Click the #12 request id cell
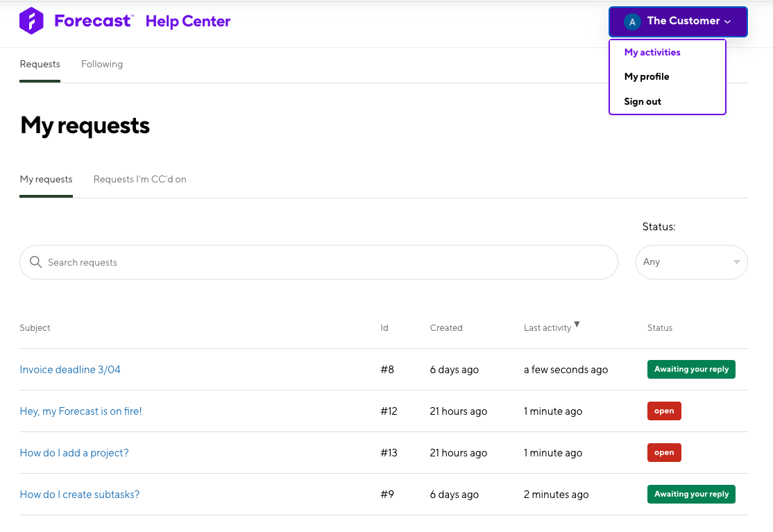The image size is (773, 532). click(389, 411)
